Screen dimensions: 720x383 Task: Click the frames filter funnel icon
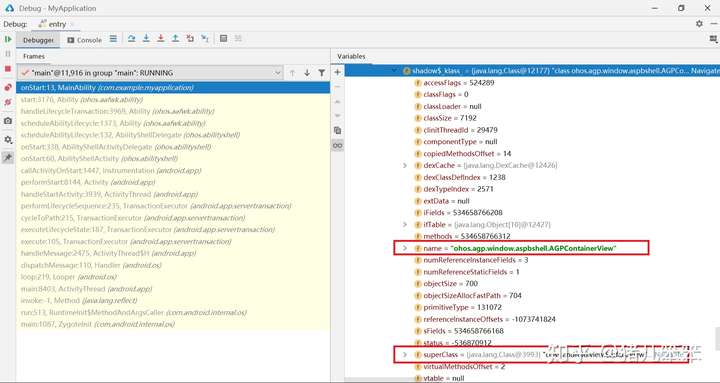click(321, 73)
